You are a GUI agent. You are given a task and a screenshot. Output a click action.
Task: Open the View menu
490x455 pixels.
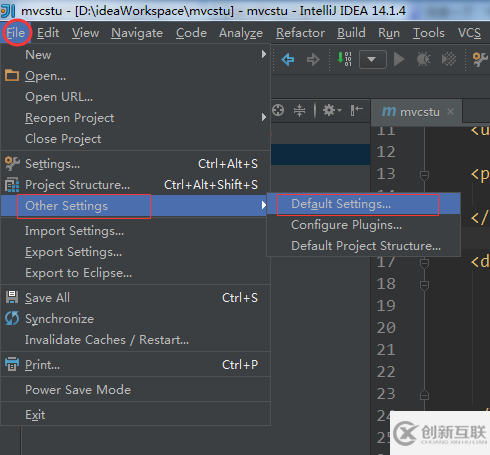tap(85, 33)
